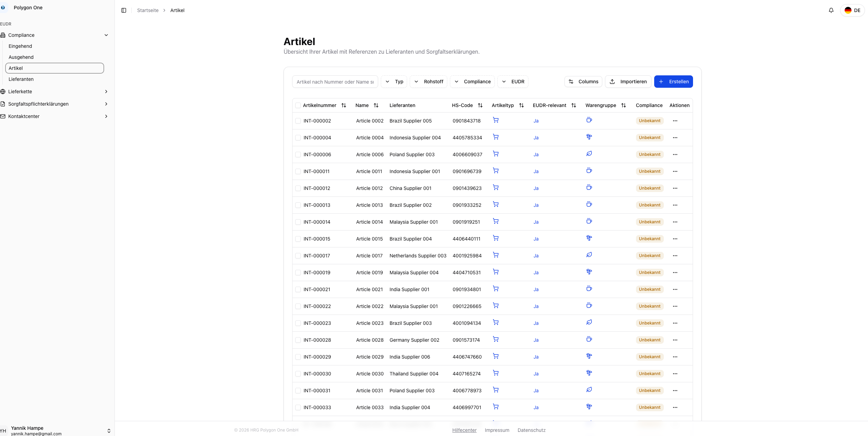Click coffee cup Warengruppe icon for INT-000011
Image resolution: width=868 pixels, height=436 pixels.
point(589,171)
